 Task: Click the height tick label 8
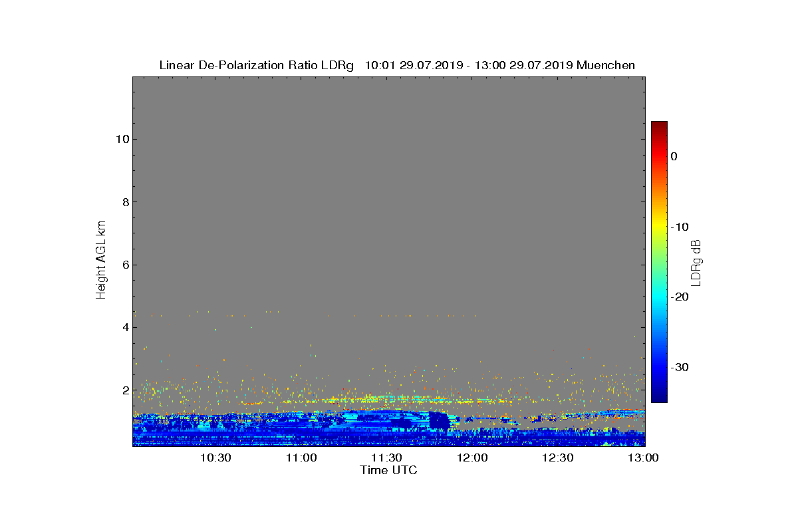coord(124,201)
